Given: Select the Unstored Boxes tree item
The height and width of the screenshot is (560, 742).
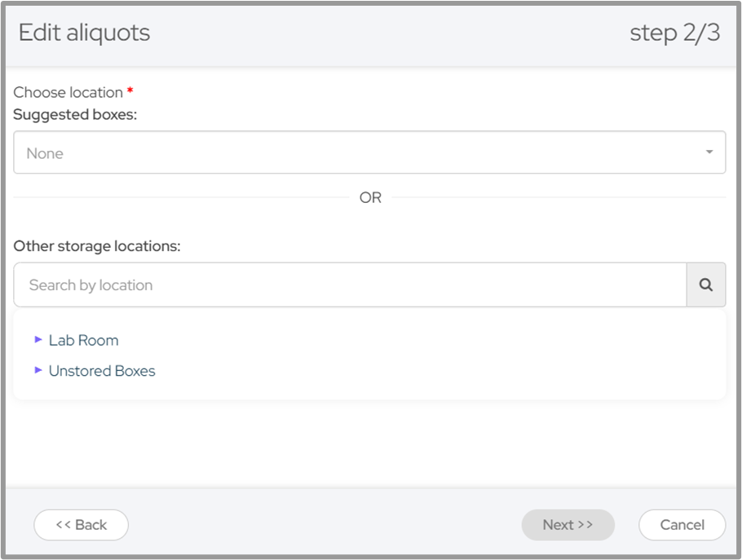Looking at the screenshot, I should (102, 371).
